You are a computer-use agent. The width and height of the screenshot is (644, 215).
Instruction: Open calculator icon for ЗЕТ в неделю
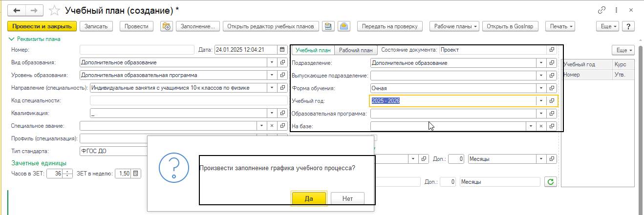point(136,174)
